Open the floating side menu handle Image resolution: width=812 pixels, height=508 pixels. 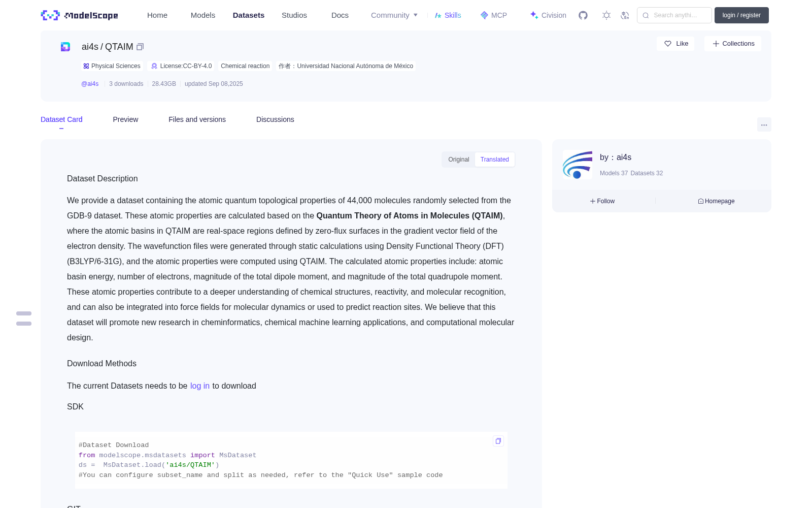24,319
